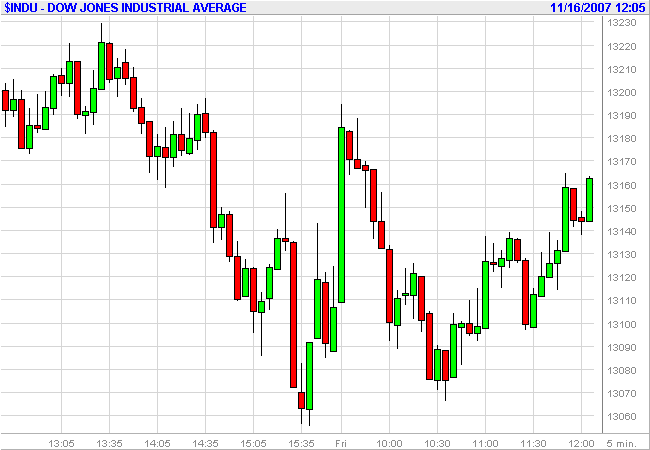Select the 13150 price label
The width and height of the screenshot is (650, 450).
[x=621, y=208]
